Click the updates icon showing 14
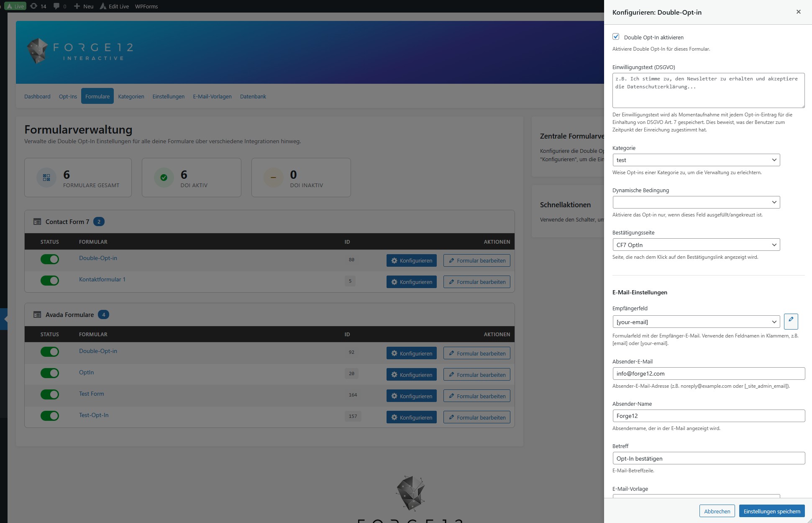Screen dimensions: 812x523 pyautogui.click(x=34, y=6)
